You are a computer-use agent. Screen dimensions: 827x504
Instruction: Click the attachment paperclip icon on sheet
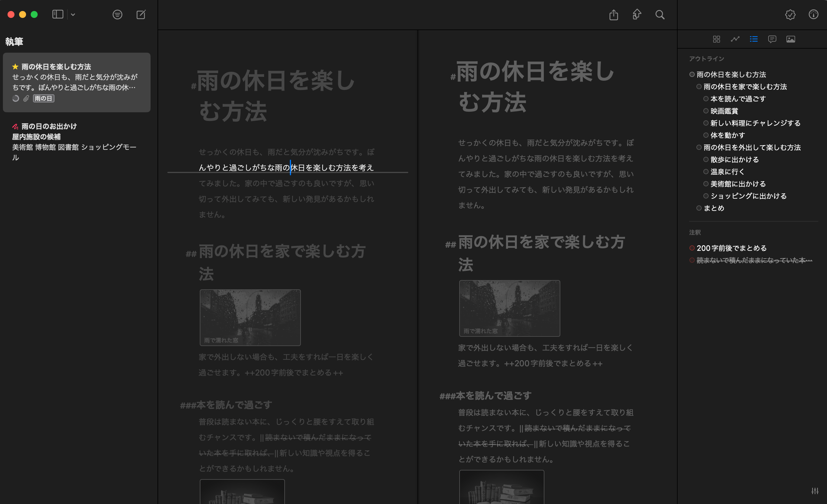click(26, 98)
